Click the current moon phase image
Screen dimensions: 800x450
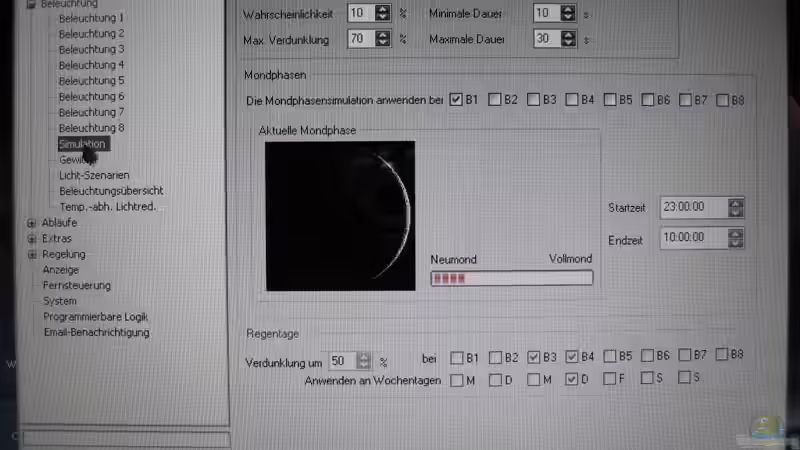pos(340,216)
